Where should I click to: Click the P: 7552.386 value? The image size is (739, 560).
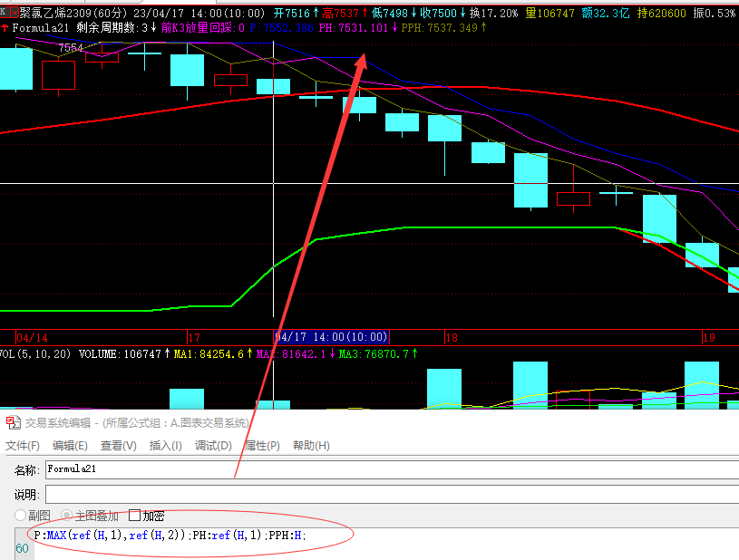click(281, 28)
